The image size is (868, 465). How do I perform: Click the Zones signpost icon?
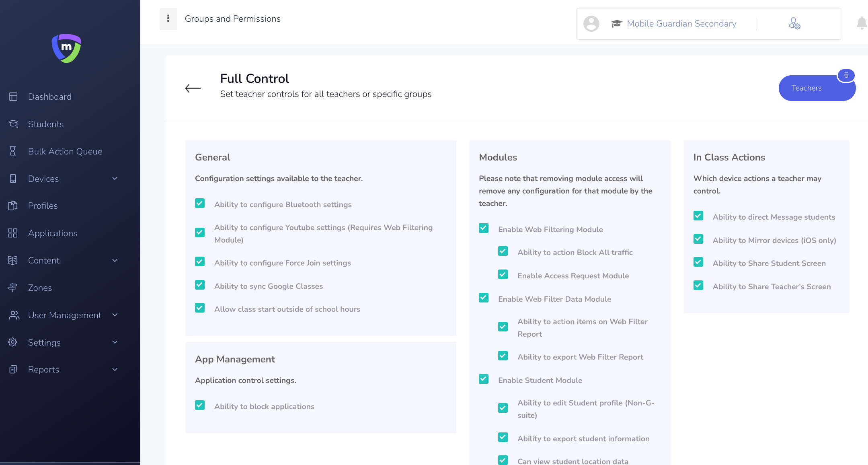13,288
